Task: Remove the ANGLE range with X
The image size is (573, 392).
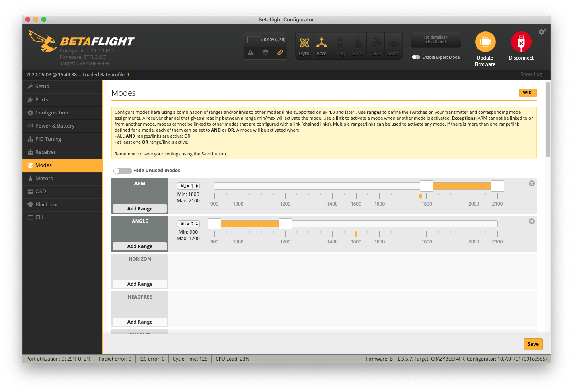Action: (532, 221)
